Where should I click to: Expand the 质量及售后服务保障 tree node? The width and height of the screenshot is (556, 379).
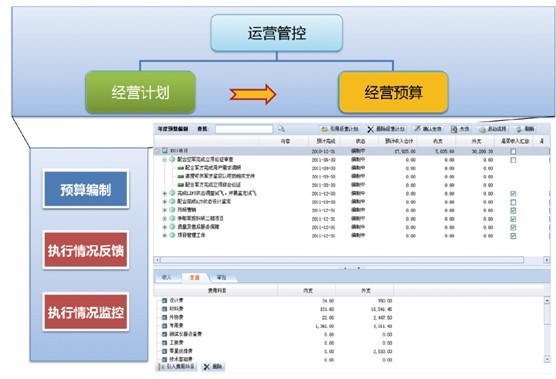[165, 227]
